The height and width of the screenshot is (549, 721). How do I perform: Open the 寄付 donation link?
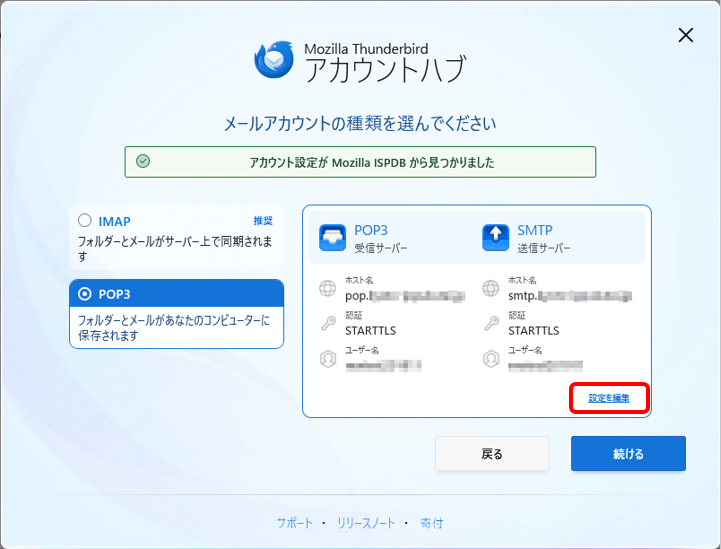[431, 523]
